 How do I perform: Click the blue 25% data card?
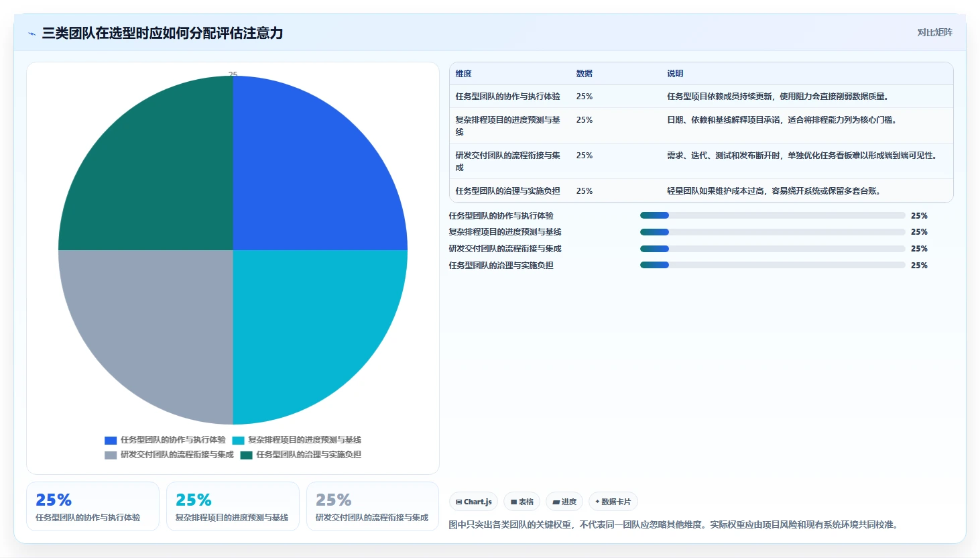[93, 506]
